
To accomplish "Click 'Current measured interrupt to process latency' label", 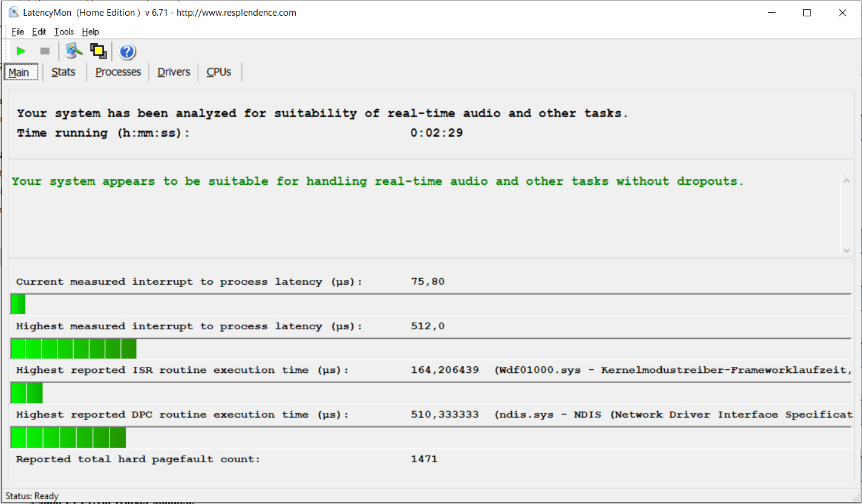I will coord(189,282).
